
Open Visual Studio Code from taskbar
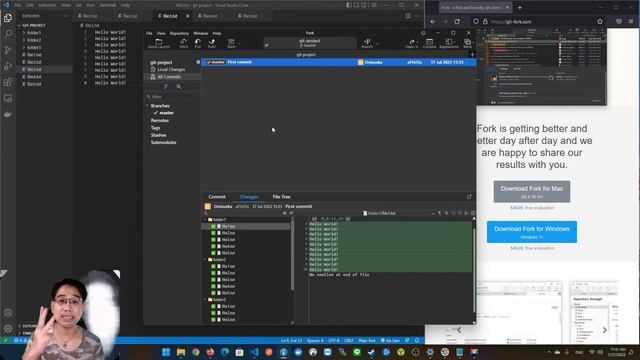click(x=254, y=352)
